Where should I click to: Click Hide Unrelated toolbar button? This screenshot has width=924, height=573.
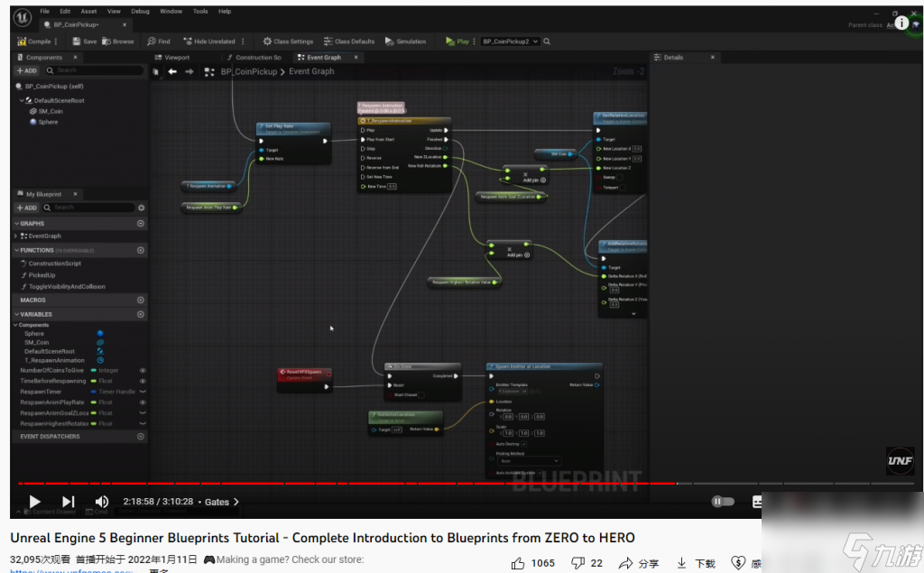point(209,42)
